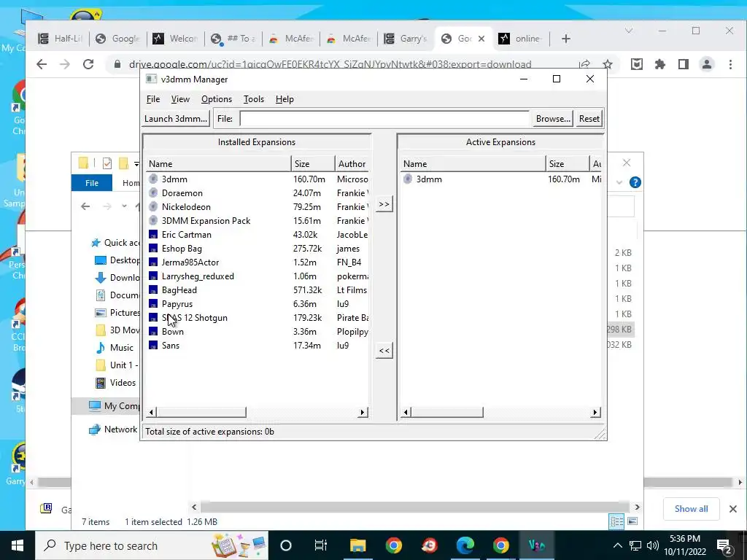The image size is (747, 560).
Task: Expand the File Explorer ribbon chevron
Action: pyautogui.click(x=619, y=182)
